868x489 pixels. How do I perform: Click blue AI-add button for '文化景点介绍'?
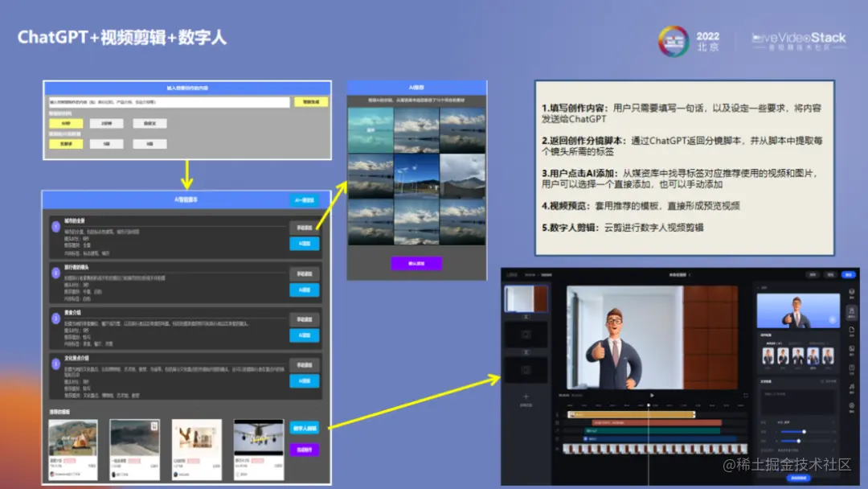click(305, 380)
